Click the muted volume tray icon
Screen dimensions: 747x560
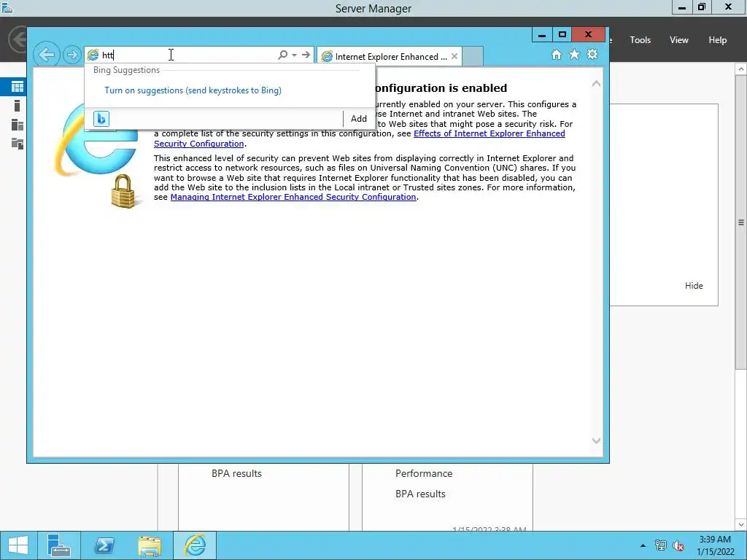pyautogui.click(x=678, y=545)
